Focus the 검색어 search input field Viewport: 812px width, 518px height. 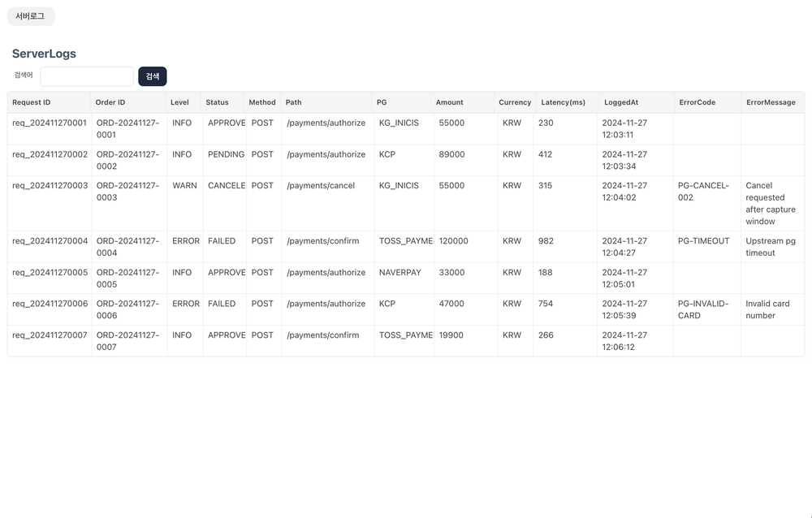click(x=87, y=76)
